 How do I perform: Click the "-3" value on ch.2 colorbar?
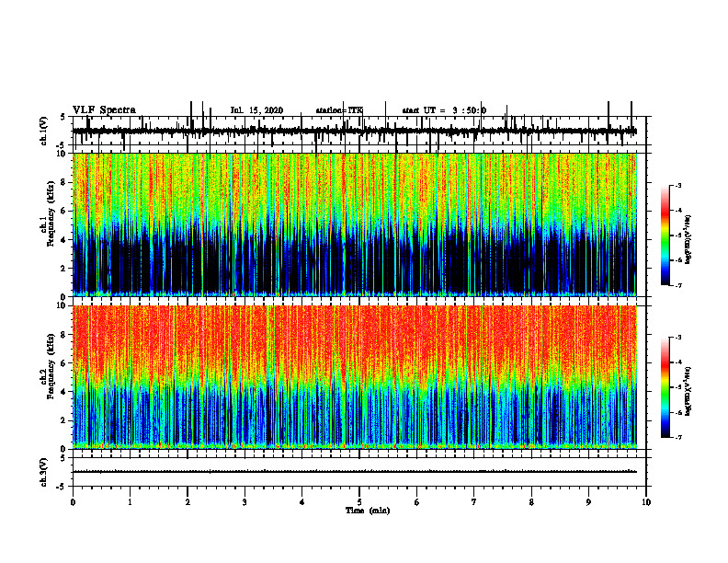click(x=677, y=338)
